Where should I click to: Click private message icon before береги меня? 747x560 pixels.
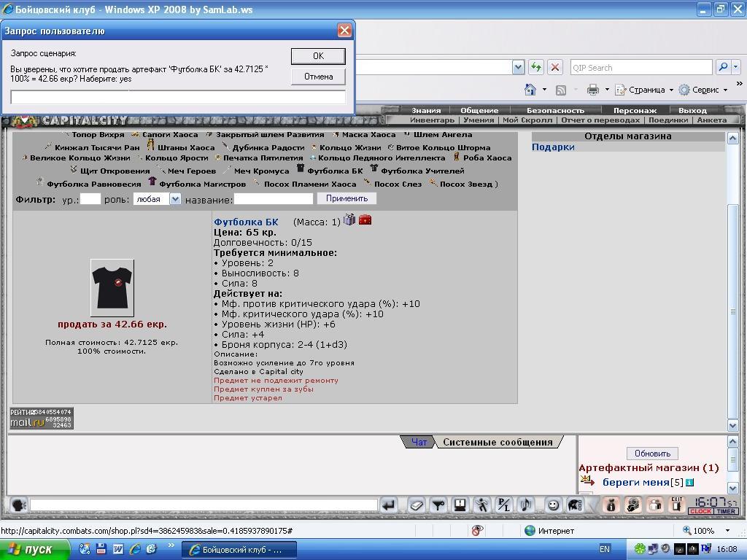click(587, 481)
